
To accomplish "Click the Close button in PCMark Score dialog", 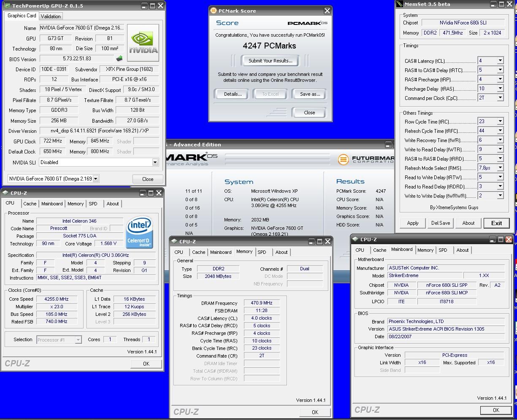I will [x=309, y=113].
